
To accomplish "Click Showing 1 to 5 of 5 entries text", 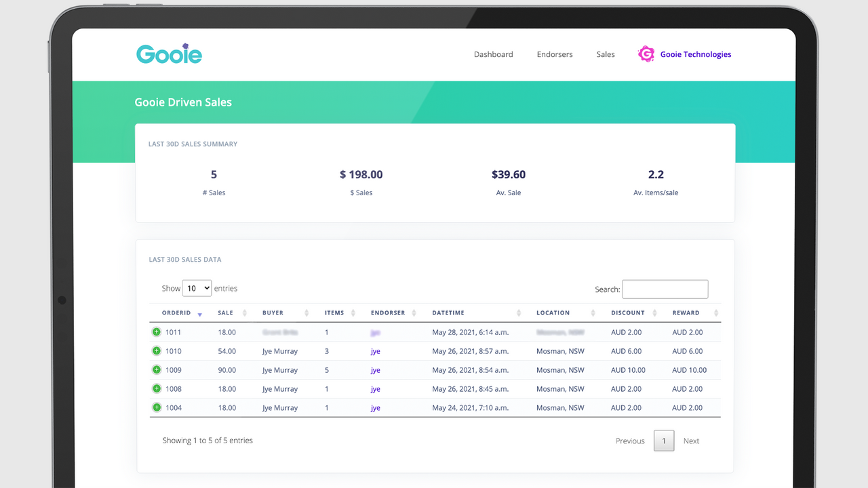I will coord(208,441).
